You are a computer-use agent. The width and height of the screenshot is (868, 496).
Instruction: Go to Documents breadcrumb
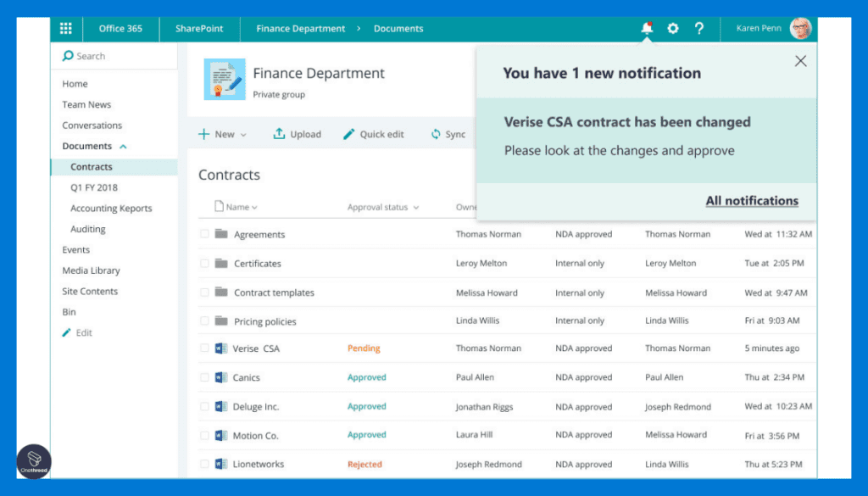[398, 28]
